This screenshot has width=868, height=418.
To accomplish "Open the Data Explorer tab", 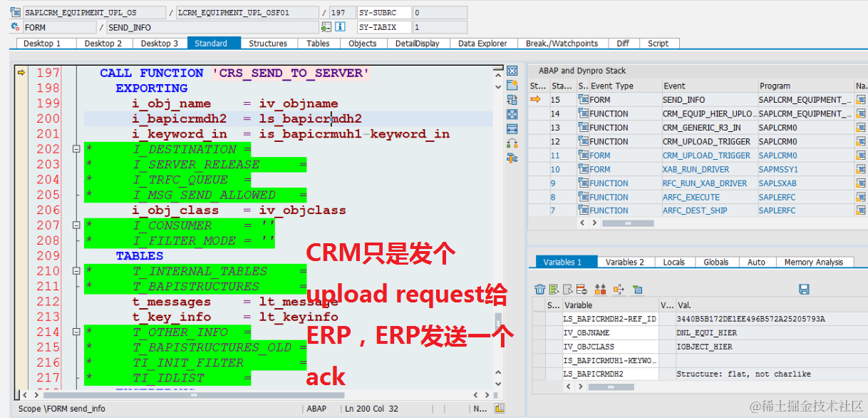I will (482, 44).
